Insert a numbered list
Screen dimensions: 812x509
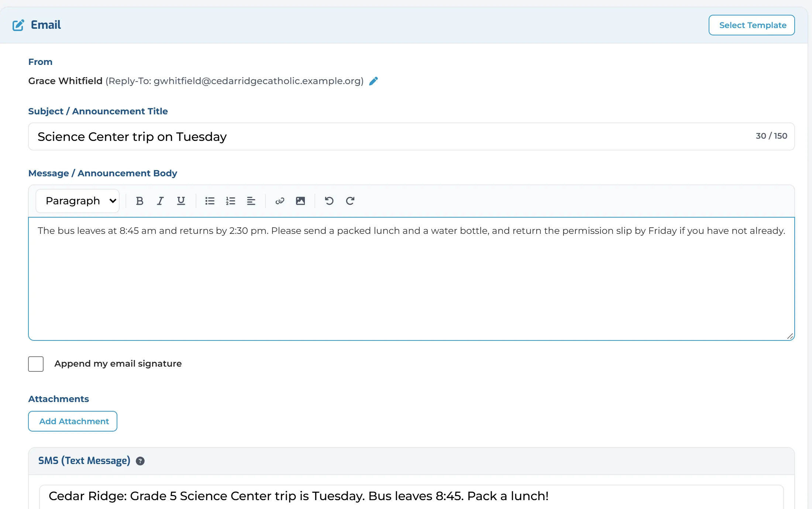(x=231, y=201)
